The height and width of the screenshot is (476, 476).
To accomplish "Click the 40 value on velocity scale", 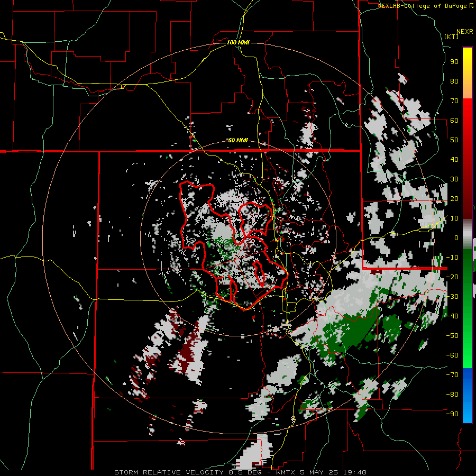I will (x=454, y=159).
